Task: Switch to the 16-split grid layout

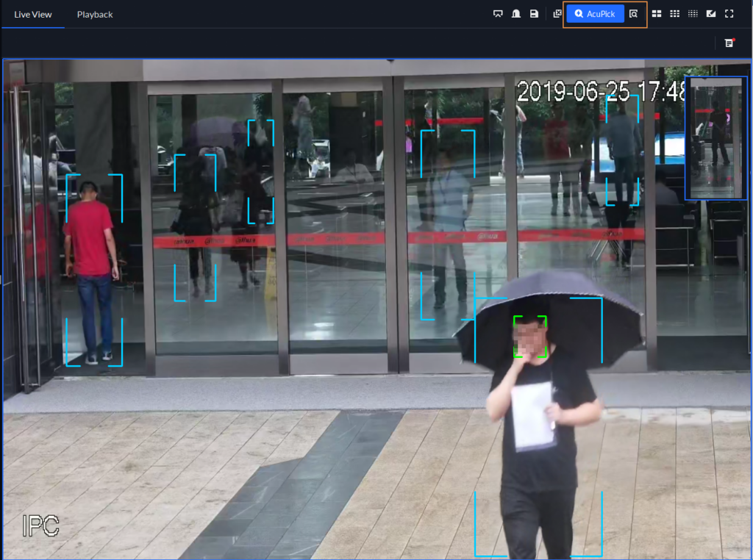Action: coord(693,14)
